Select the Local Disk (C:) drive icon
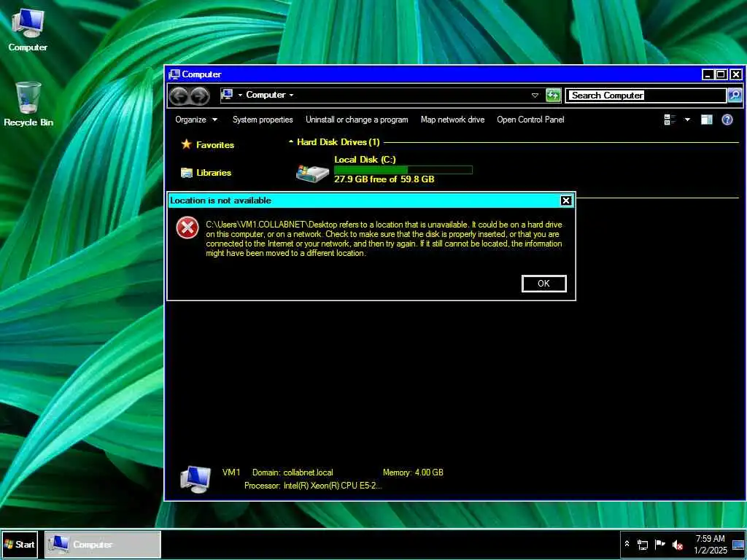This screenshot has width=747, height=560. click(312, 174)
